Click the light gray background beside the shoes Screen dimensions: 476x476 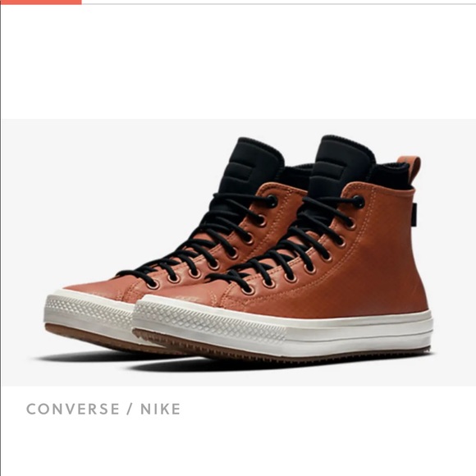point(91,182)
